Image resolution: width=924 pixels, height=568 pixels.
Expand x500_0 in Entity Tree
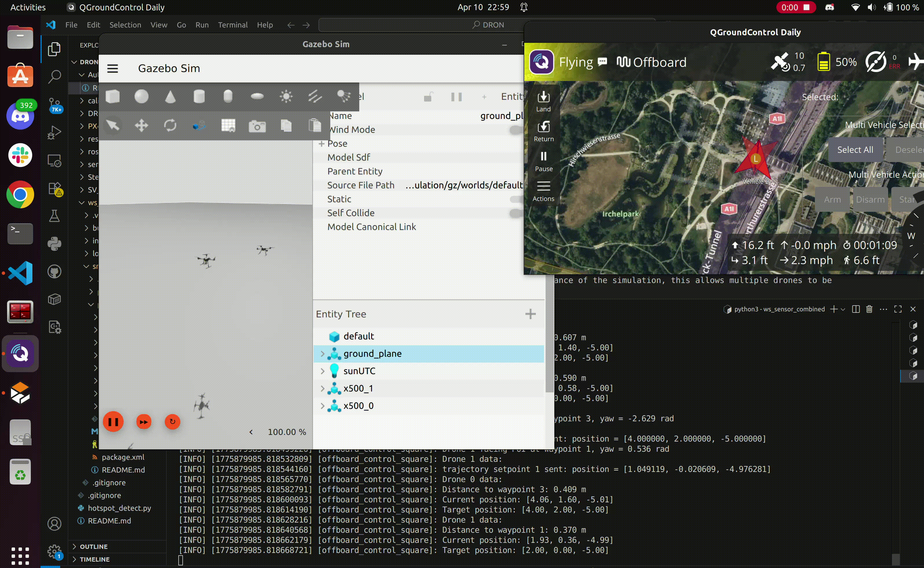pyautogui.click(x=322, y=406)
